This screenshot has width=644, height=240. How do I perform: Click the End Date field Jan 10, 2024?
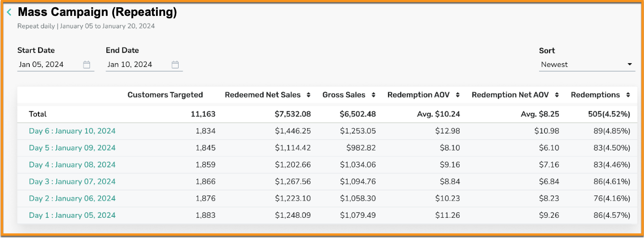(144, 65)
